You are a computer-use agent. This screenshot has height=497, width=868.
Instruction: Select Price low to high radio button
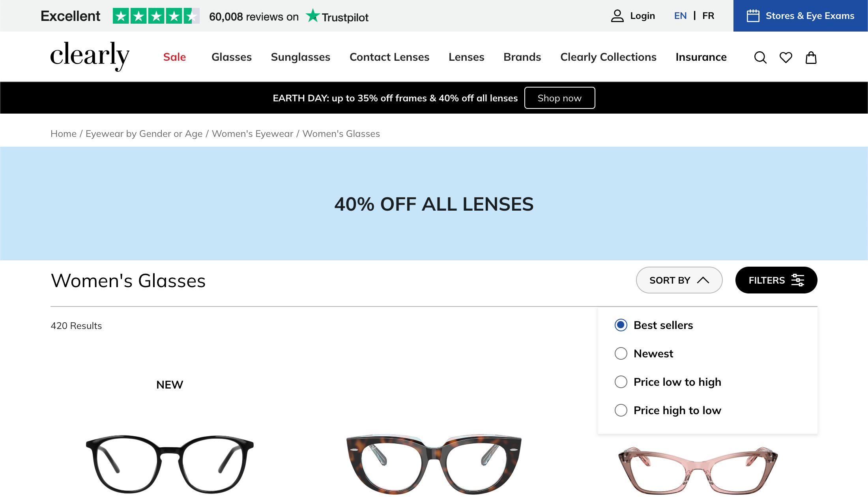(x=621, y=382)
